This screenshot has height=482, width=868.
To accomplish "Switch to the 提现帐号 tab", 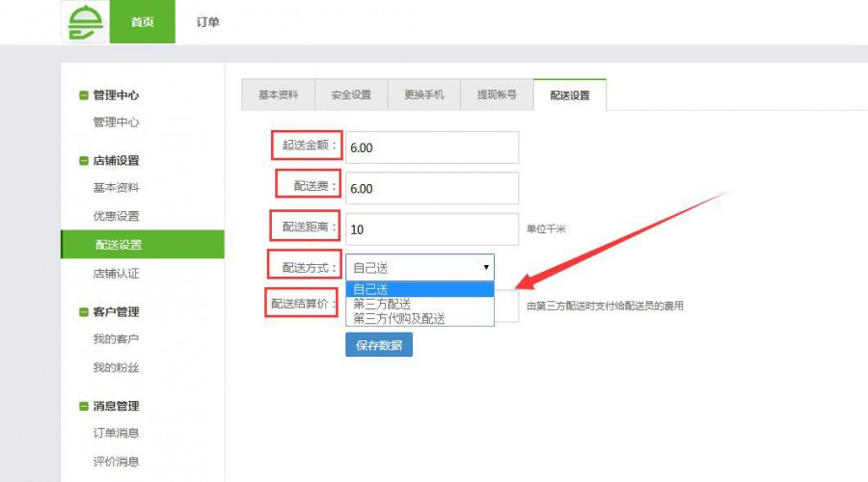I will 497,94.
